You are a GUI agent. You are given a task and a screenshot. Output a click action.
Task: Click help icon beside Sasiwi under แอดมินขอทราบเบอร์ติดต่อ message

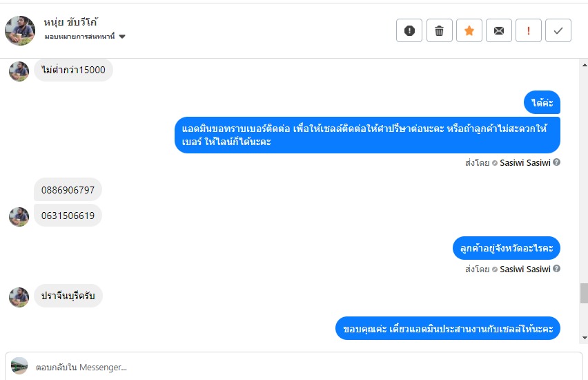pos(556,162)
